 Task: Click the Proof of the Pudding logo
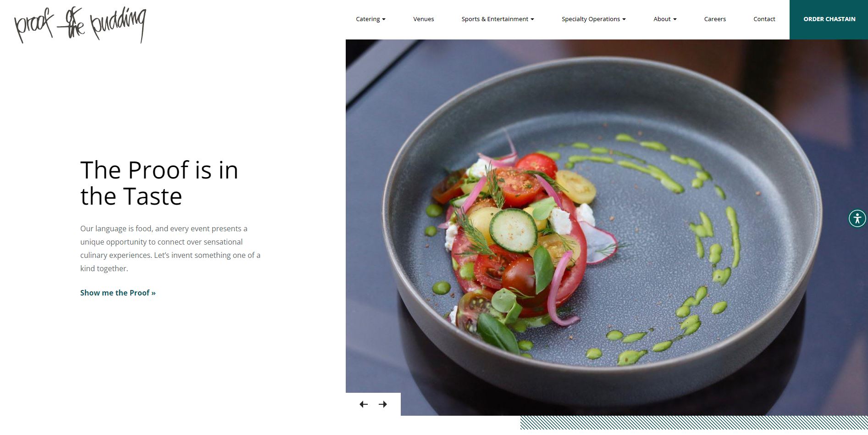(x=80, y=25)
